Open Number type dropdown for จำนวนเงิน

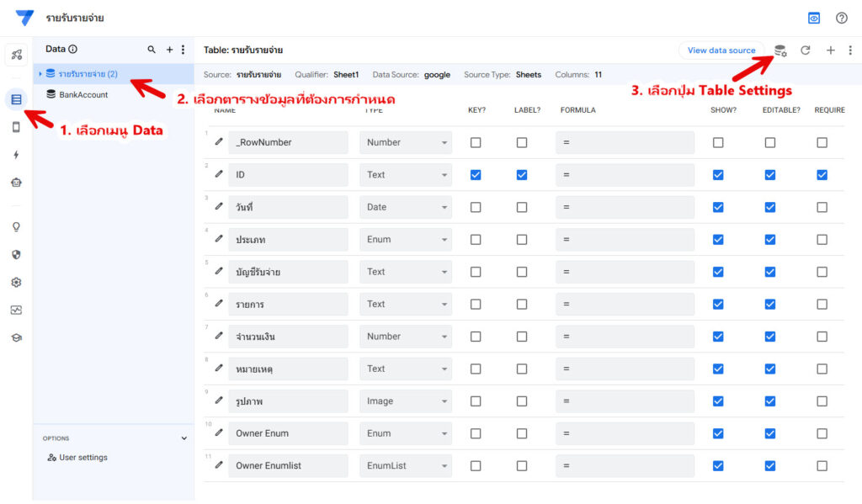(406, 337)
